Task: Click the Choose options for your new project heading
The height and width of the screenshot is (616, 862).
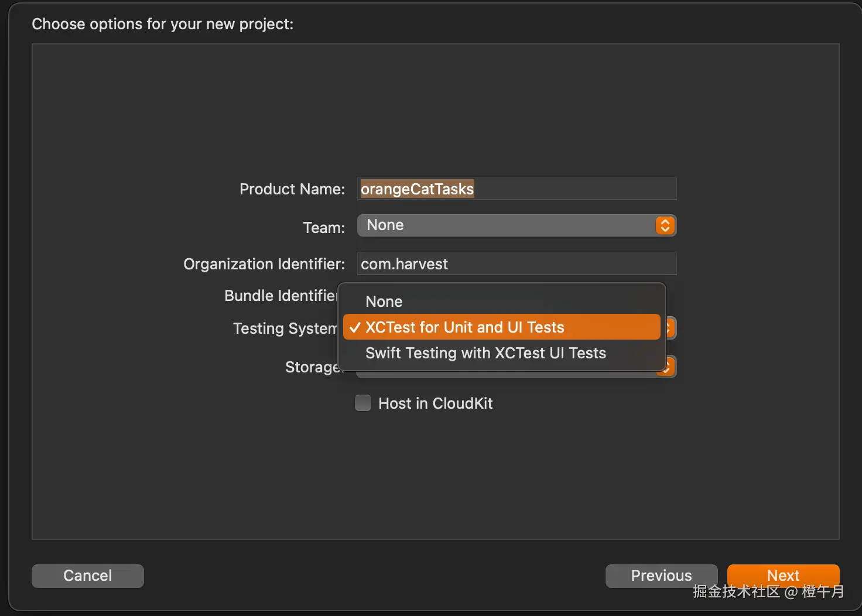Action: coord(162,24)
